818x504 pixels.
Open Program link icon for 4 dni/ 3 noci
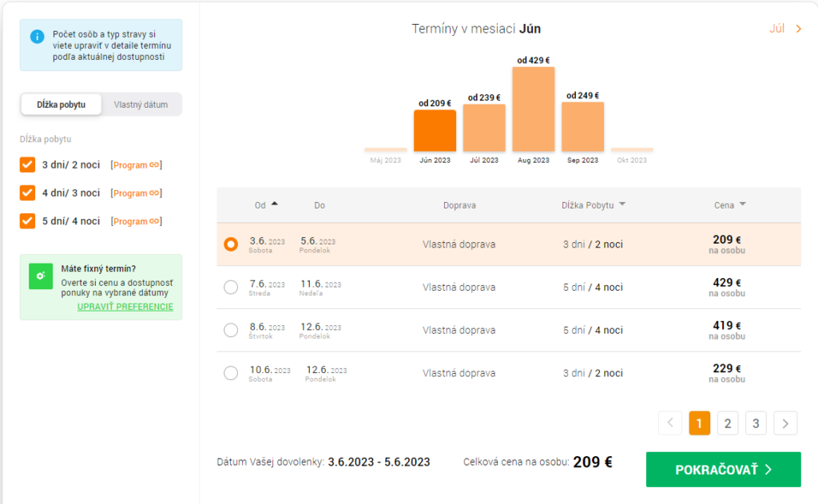point(155,193)
